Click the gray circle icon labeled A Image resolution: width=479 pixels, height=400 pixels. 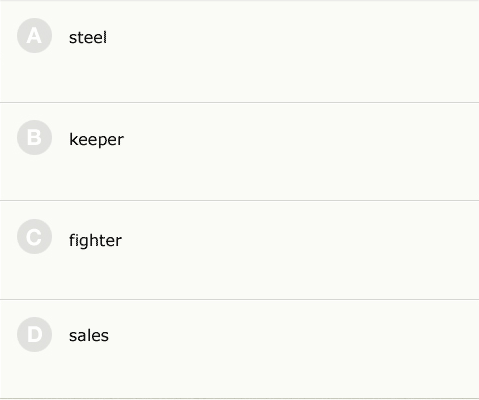[x=34, y=36]
